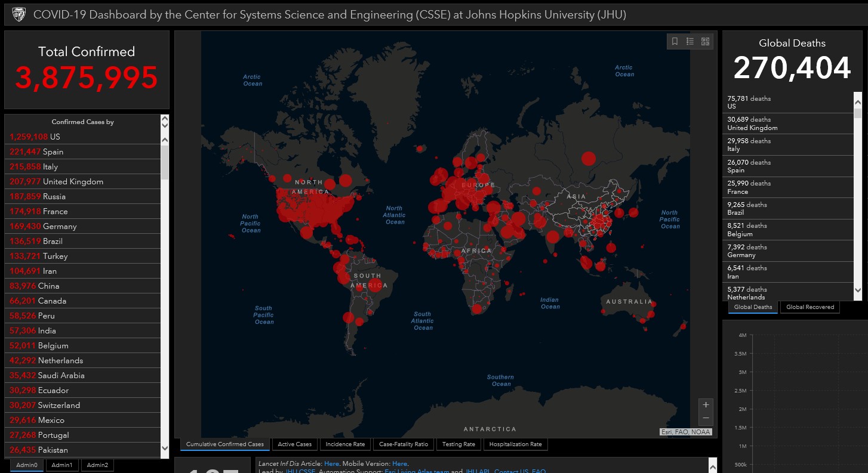This screenshot has width=868, height=473.
Task: Select Netherlands with 42,292 cases
Action: click(82, 360)
